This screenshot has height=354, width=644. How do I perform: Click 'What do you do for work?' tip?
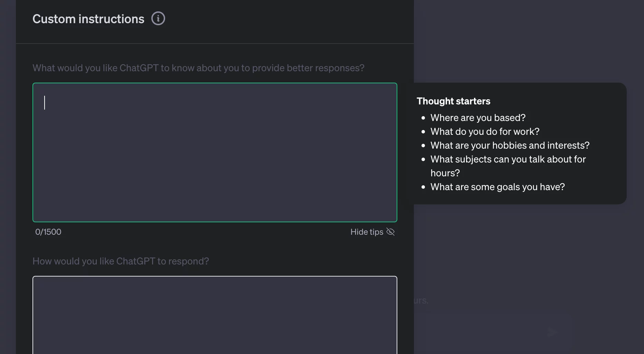(x=485, y=131)
